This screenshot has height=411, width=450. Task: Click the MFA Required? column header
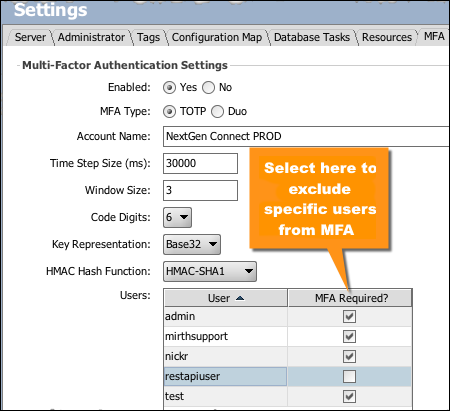pyautogui.click(x=351, y=298)
